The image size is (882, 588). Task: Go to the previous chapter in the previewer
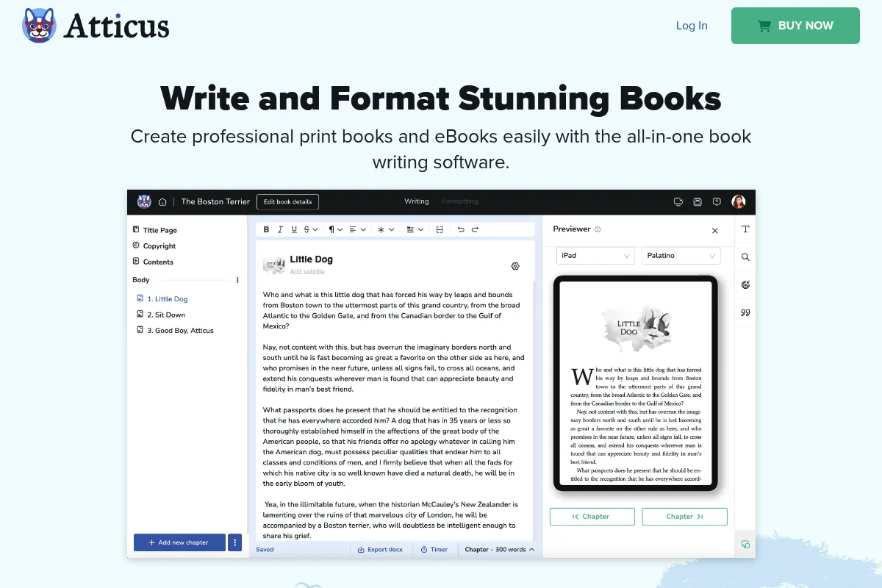[x=592, y=517]
